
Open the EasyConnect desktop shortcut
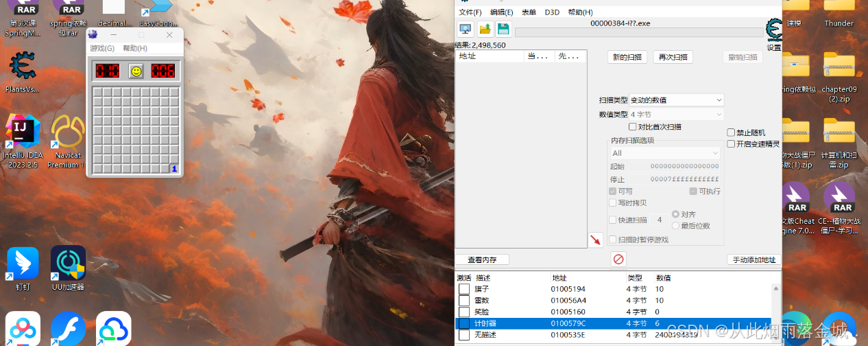[x=157, y=15]
